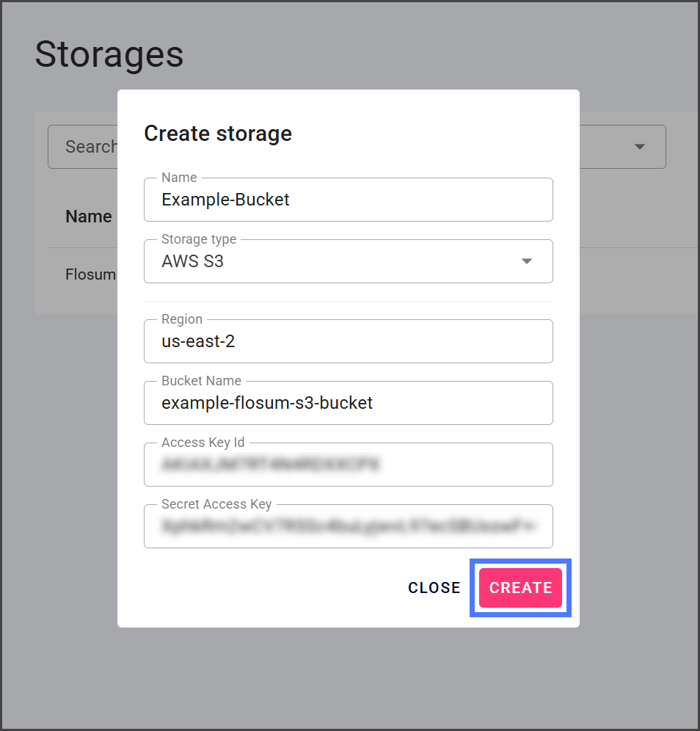The width and height of the screenshot is (700, 731).
Task: Click the Search box behind the dialog
Action: 82,147
